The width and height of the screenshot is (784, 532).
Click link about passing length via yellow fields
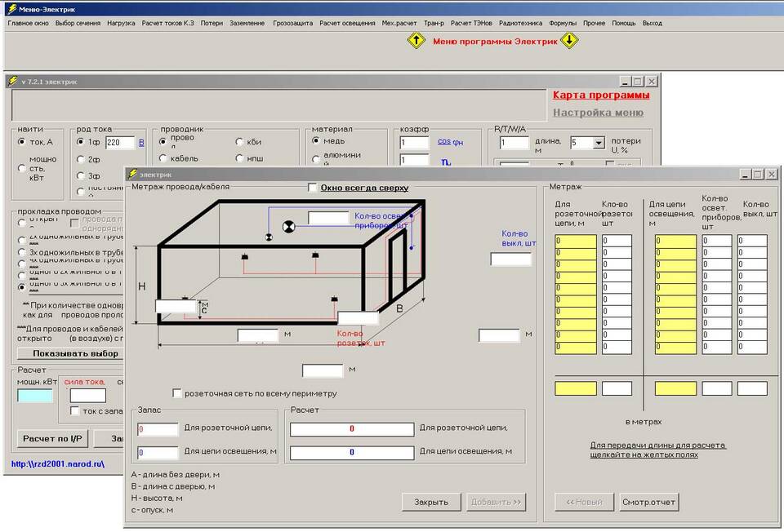[657, 450]
